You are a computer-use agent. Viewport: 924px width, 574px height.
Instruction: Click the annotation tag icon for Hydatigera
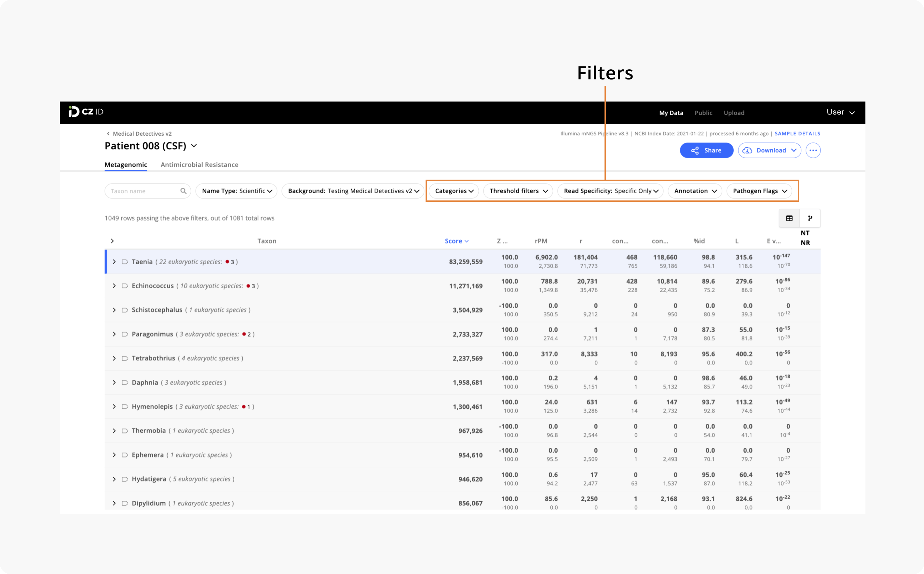click(125, 479)
